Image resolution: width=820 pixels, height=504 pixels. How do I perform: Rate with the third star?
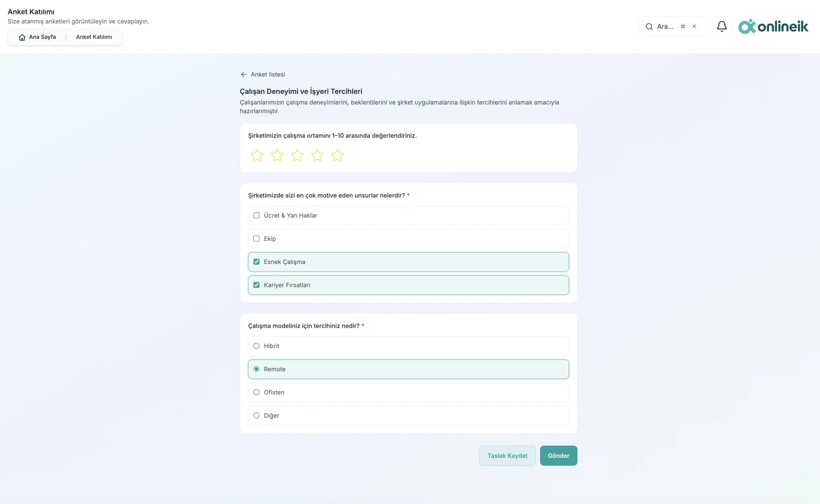point(297,155)
